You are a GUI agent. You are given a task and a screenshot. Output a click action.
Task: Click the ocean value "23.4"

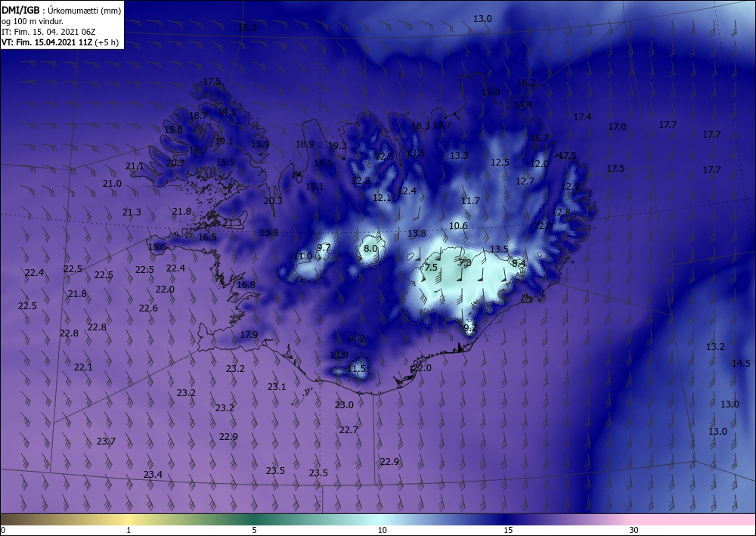tap(153, 474)
